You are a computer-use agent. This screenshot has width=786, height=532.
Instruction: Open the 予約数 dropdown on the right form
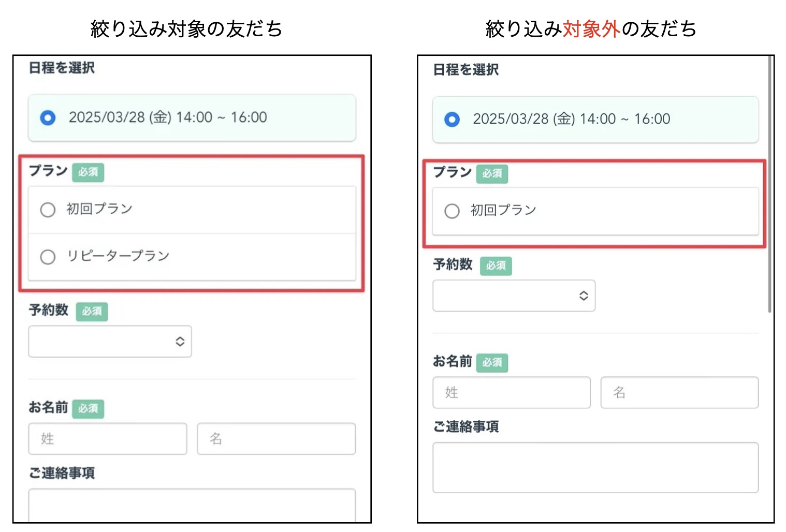[x=514, y=295]
